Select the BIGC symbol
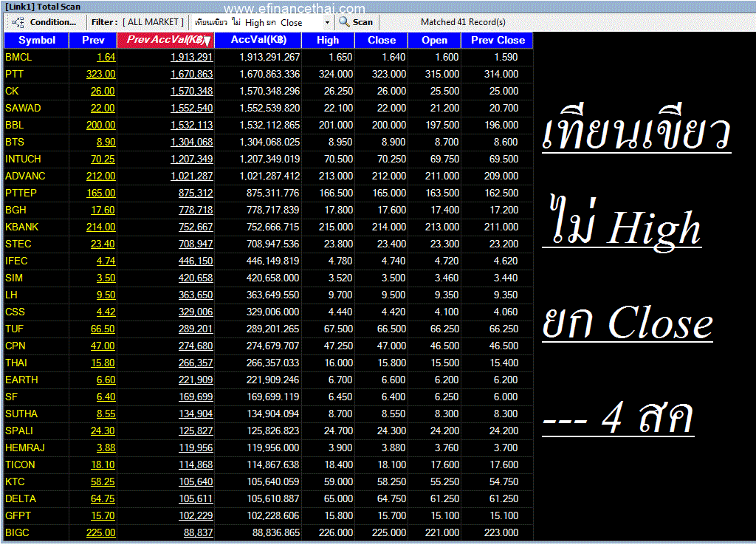The image size is (756, 545). (x=17, y=533)
